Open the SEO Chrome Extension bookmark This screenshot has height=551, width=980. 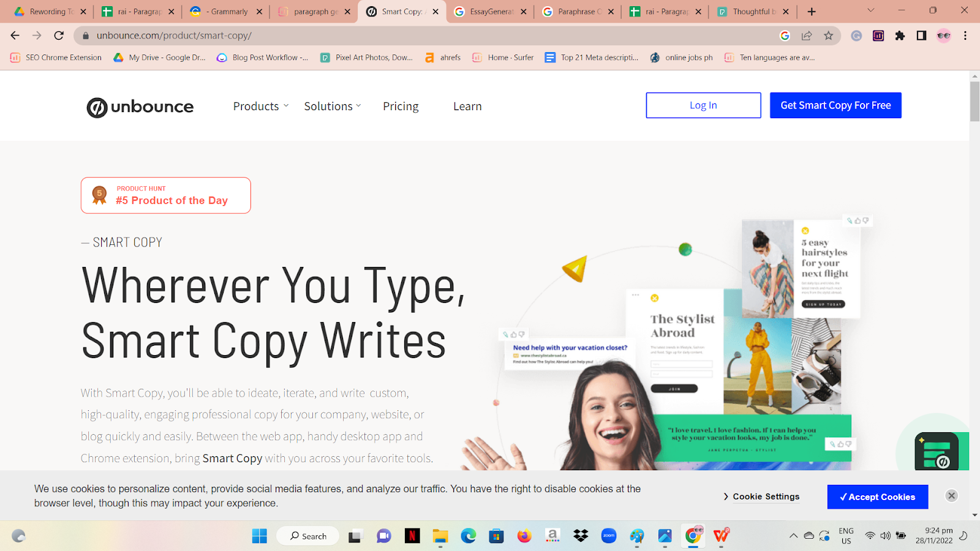56,58
